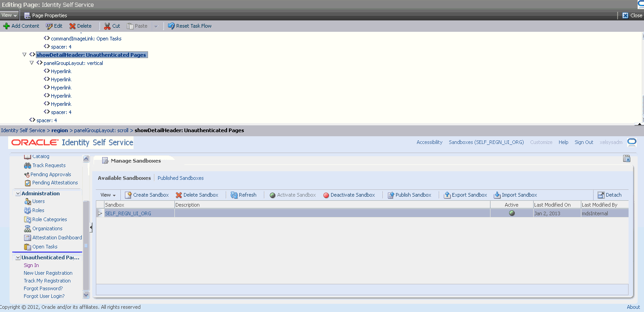Select panelGroupLayout: vertical tree item
644x312 pixels.
point(73,63)
